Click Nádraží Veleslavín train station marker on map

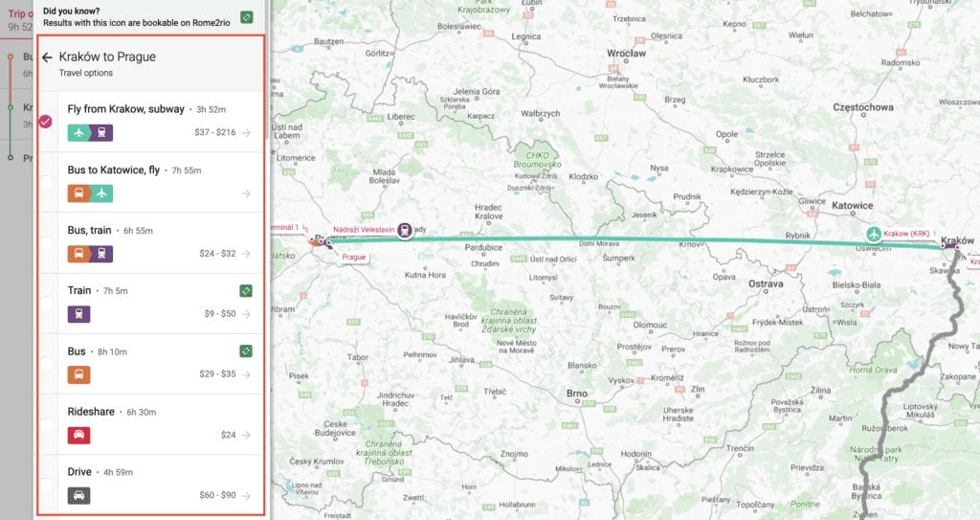tap(405, 231)
